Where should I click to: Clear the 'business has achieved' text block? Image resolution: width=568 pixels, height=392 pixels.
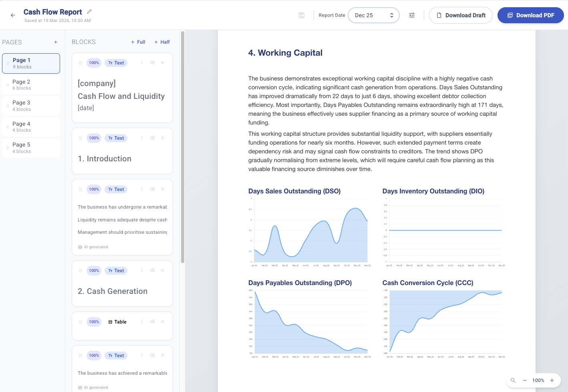(x=153, y=355)
